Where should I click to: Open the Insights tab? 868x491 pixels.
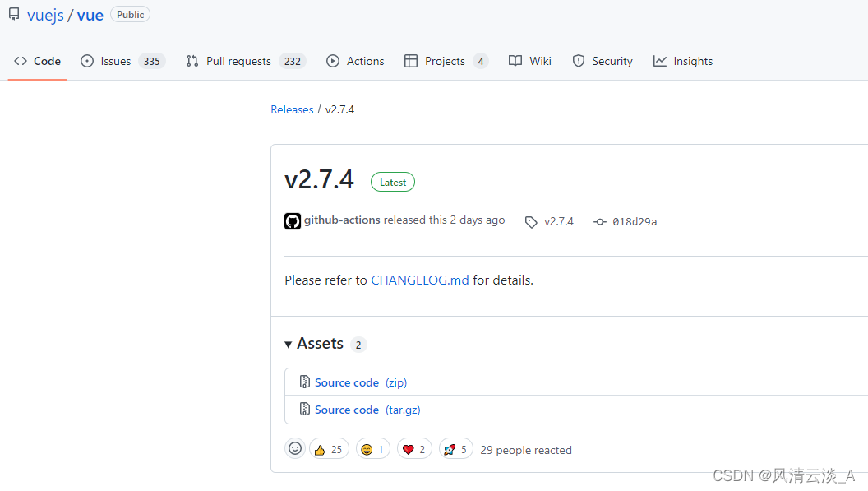click(682, 61)
